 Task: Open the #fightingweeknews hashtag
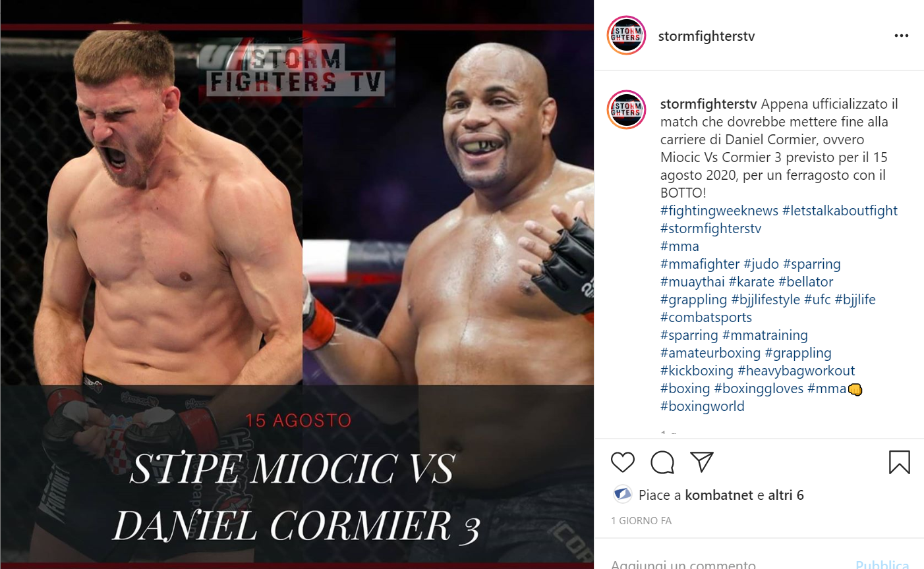(x=719, y=211)
